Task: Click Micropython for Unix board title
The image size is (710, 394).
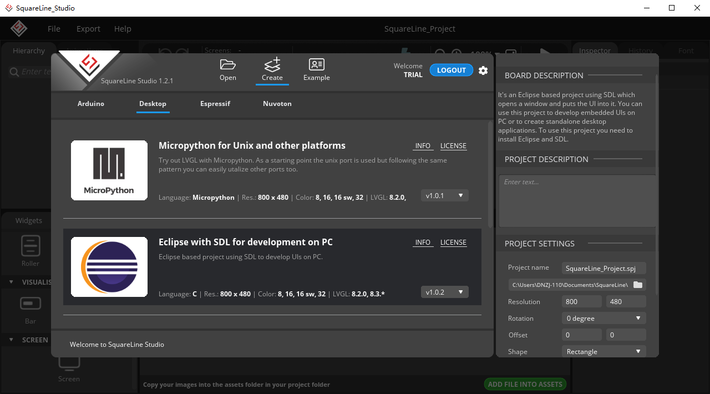Action: coord(252,146)
